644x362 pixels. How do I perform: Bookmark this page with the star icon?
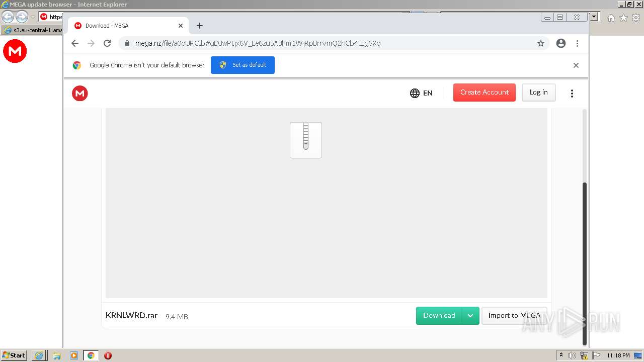(x=541, y=43)
